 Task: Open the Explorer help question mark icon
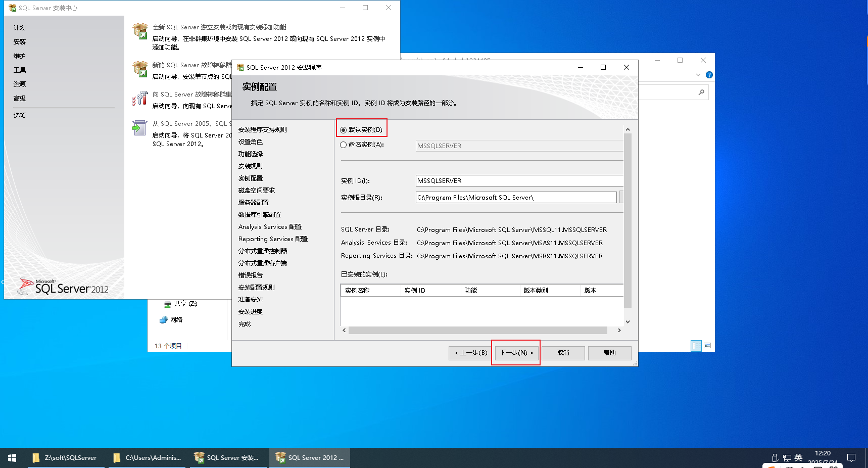point(709,75)
